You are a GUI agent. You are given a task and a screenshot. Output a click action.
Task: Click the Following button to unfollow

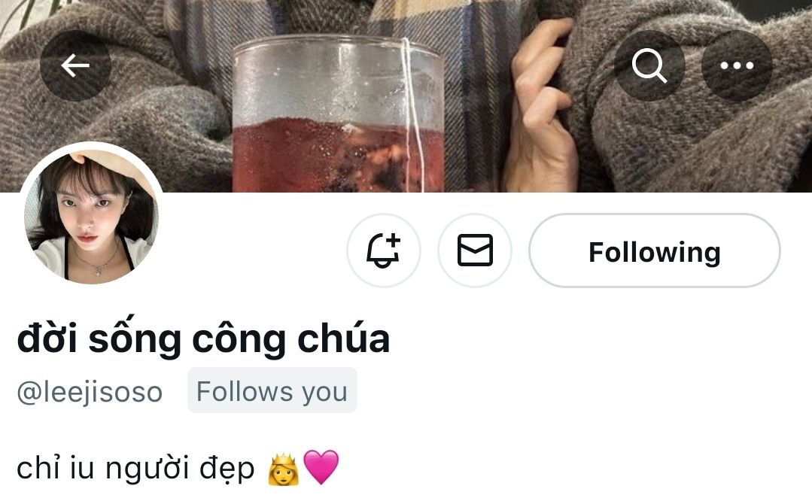pos(655,250)
